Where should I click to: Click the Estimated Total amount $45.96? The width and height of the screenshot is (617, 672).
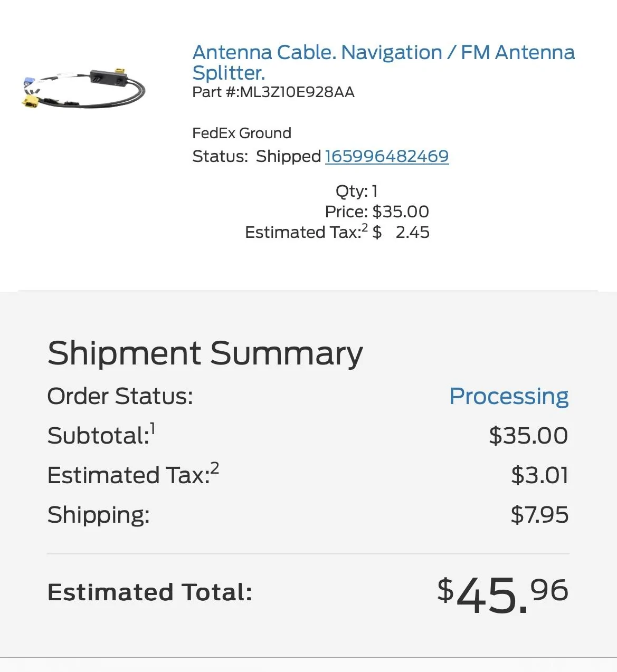coord(501,592)
